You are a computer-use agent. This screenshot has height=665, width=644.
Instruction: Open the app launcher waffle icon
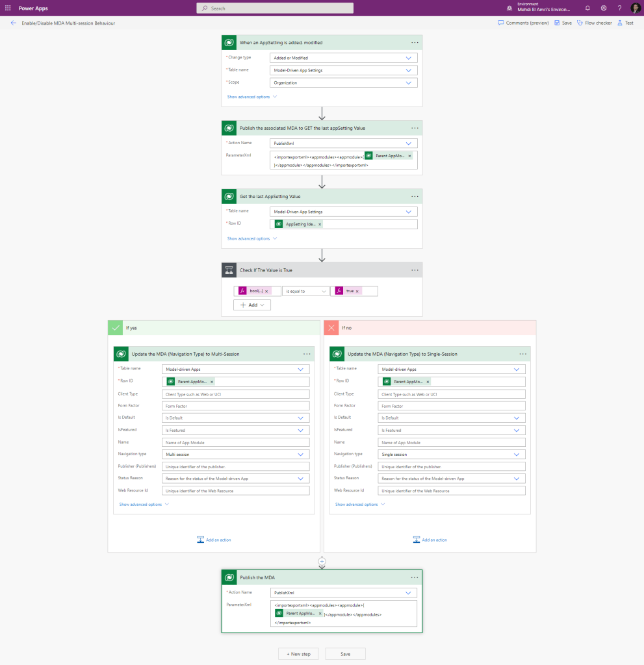tap(8, 8)
